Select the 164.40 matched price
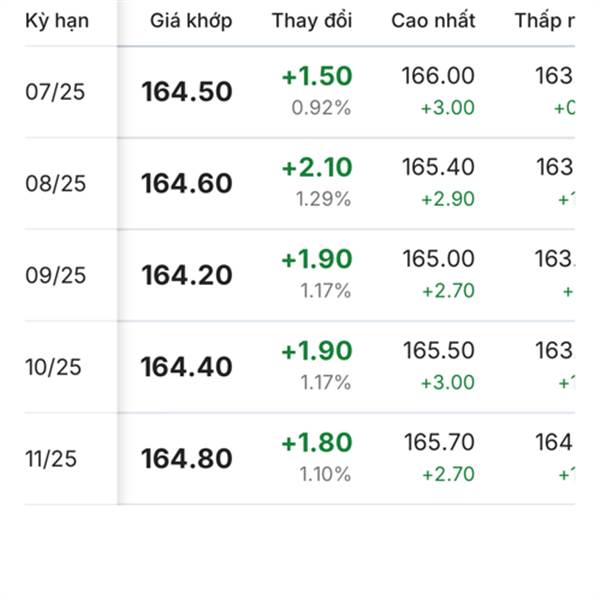The height and width of the screenshot is (600, 600). [x=187, y=367]
